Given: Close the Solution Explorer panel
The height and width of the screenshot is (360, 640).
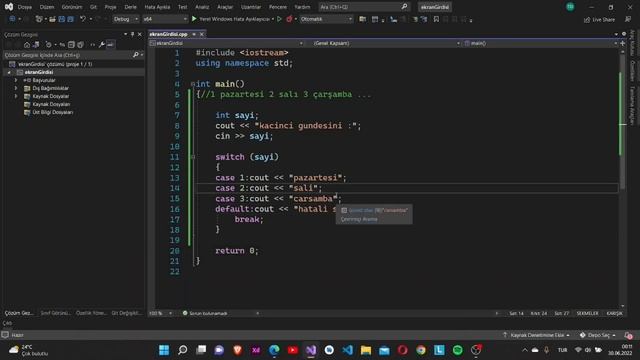Looking at the screenshot, I should pyautogui.click(x=140, y=34).
